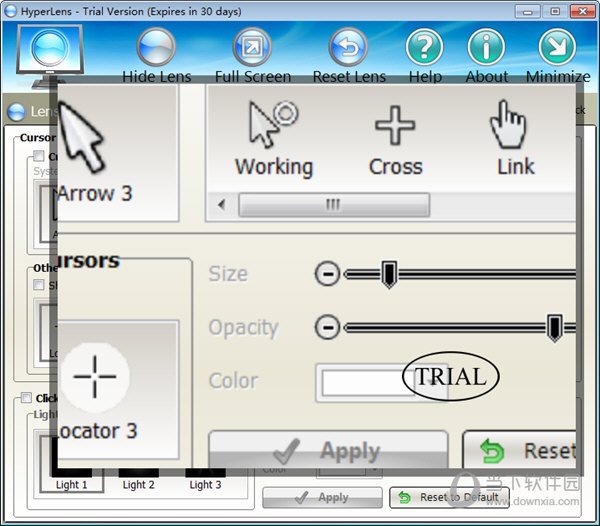Choose the Arrow 3 cursor thumbnail
The image size is (600, 526).
tap(118, 153)
